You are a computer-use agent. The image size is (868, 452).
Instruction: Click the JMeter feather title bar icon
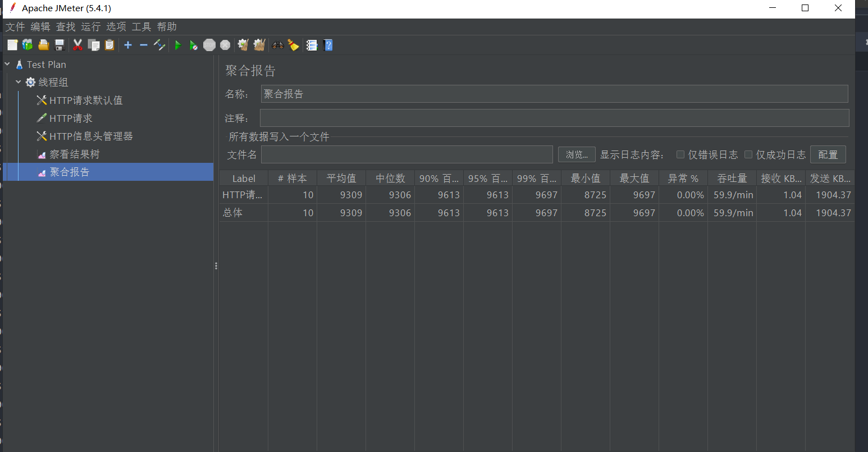click(x=13, y=8)
